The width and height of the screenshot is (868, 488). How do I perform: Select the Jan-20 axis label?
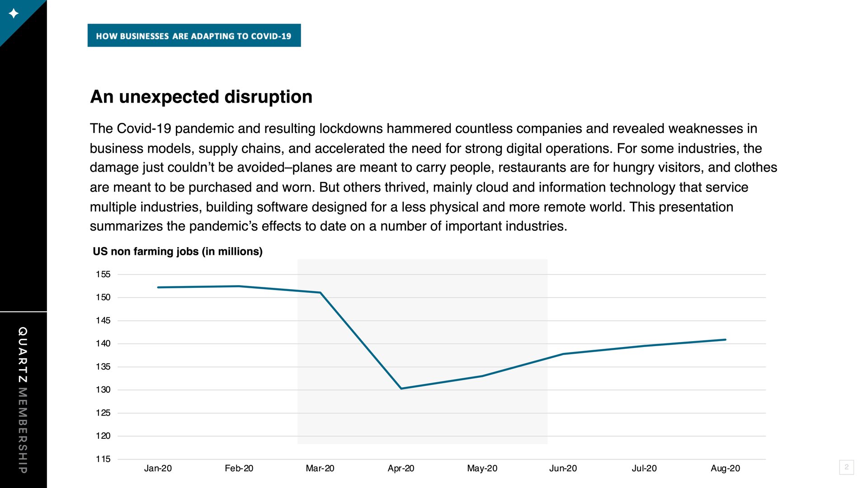point(158,468)
